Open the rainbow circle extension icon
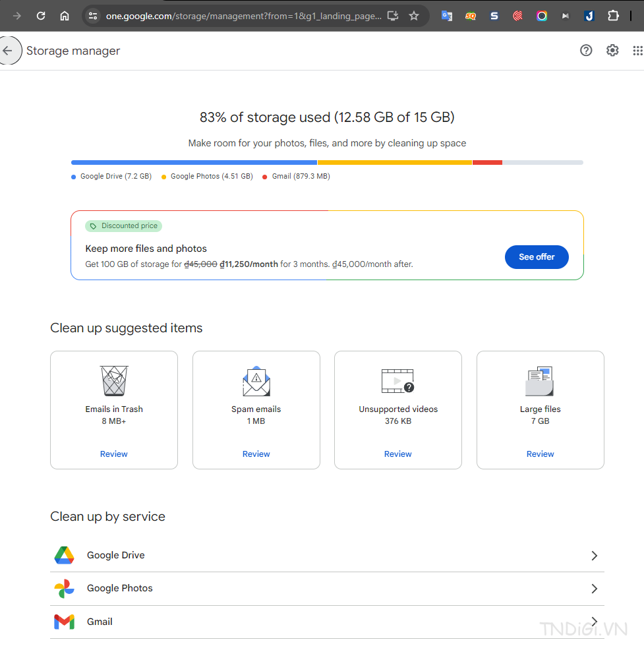644x652 pixels. point(542,16)
